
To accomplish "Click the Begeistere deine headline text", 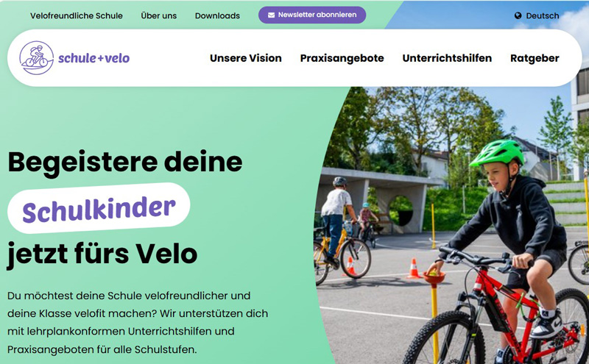I will [125, 162].
